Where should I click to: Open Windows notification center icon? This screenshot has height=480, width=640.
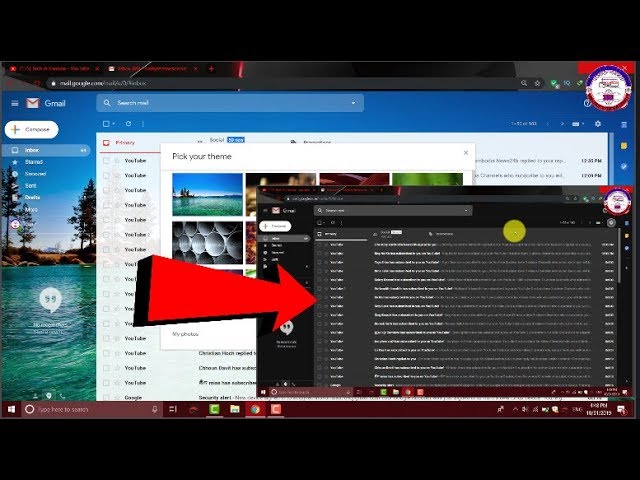(621, 409)
